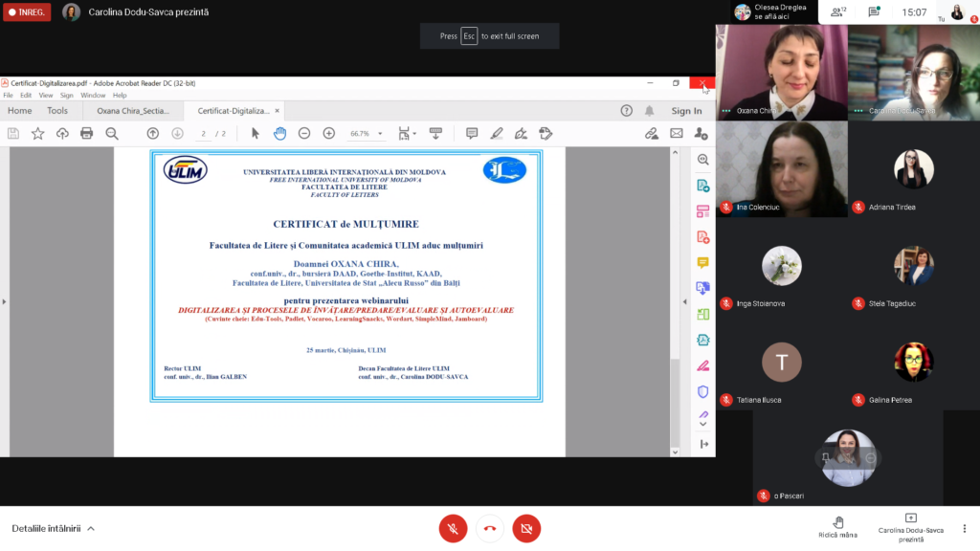The image size is (980, 551).
Task: Click the page number input field
Action: [x=203, y=134]
